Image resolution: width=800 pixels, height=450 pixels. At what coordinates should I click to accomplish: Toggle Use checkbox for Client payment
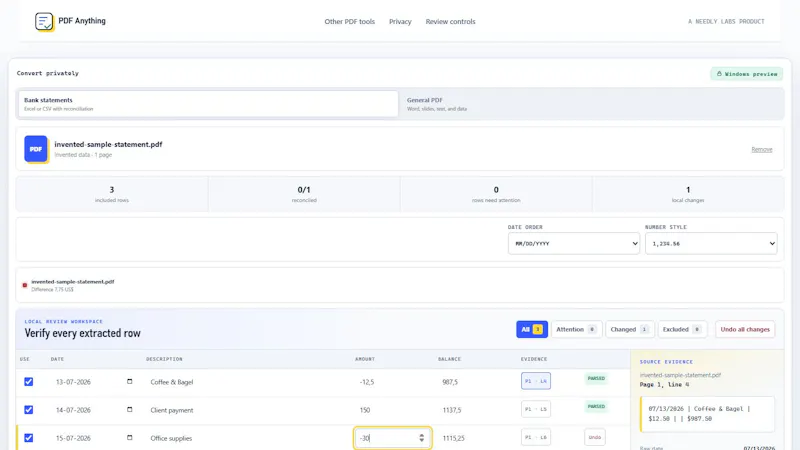[29, 410]
